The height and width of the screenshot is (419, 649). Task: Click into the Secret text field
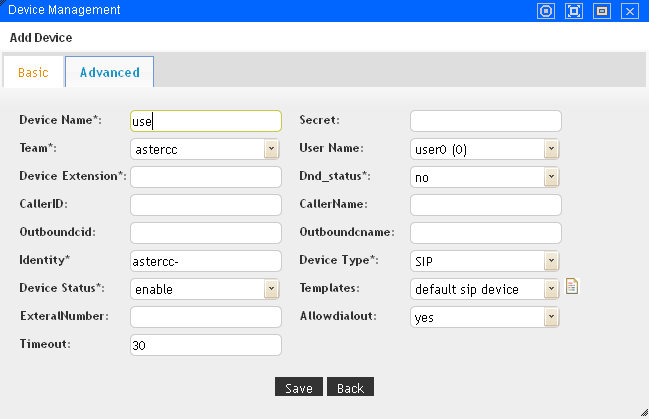click(486, 121)
